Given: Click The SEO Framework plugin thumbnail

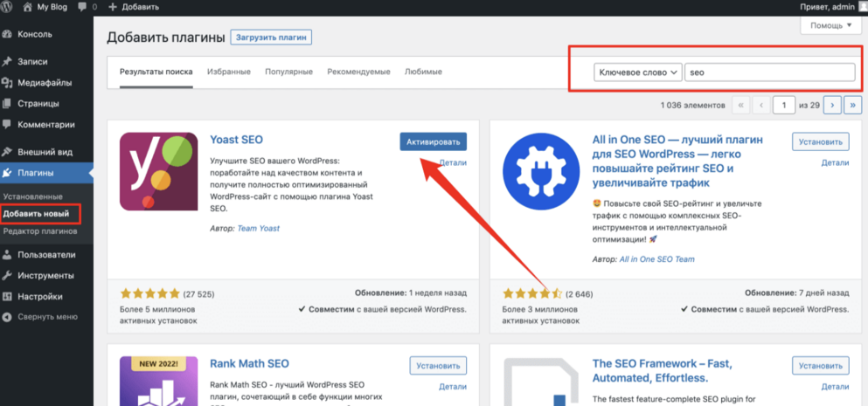Looking at the screenshot, I should 541,381.
